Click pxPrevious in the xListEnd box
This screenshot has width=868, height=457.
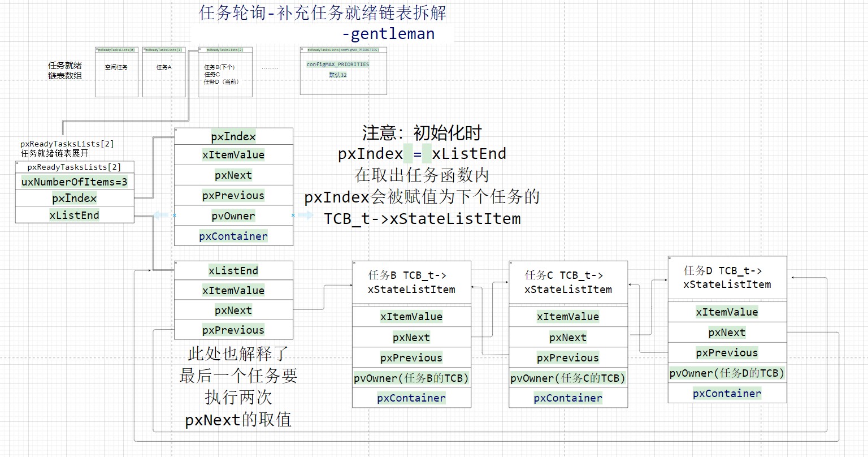tap(233, 330)
